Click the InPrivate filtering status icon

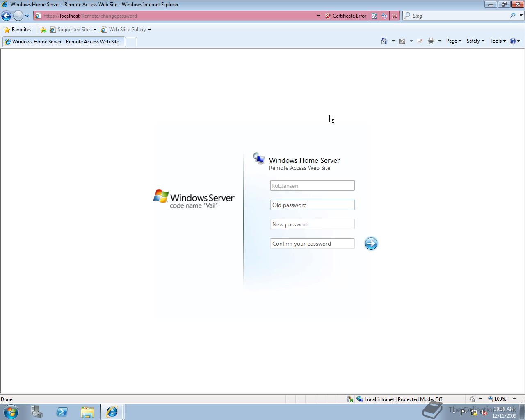(472, 399)
